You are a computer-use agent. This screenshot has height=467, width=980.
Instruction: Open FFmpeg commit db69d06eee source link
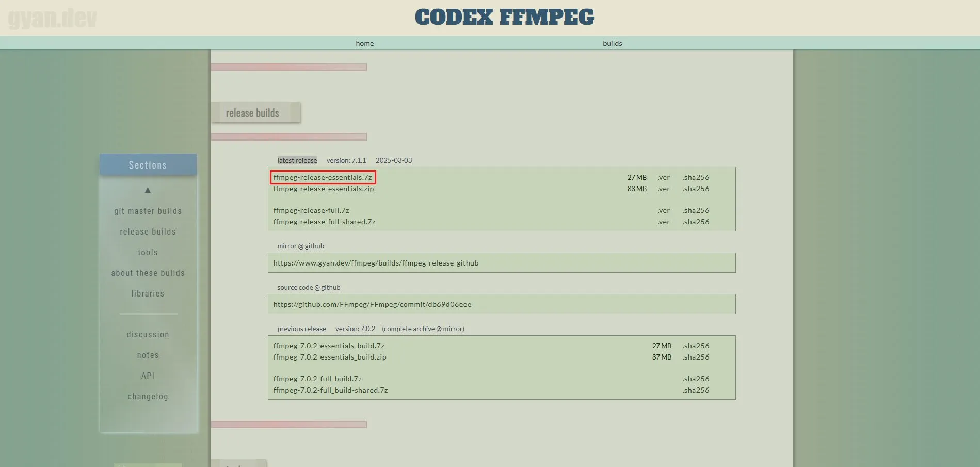point(372,304)
